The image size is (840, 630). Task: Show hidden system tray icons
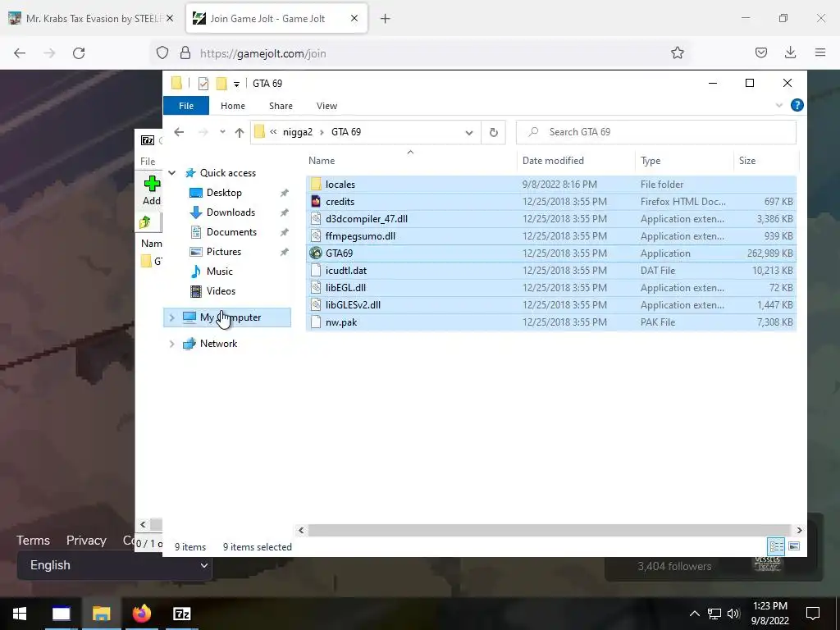pyautogui.click(x=694, y=614)
